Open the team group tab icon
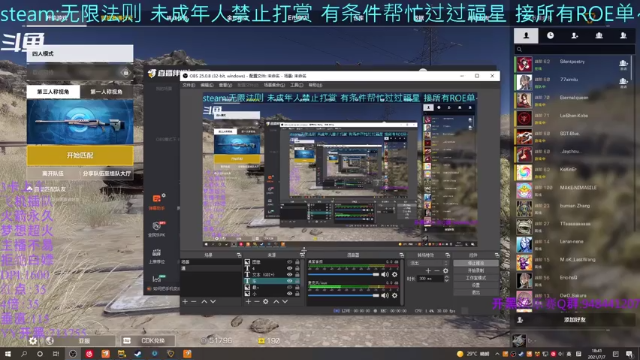 [x=599, y=36]
